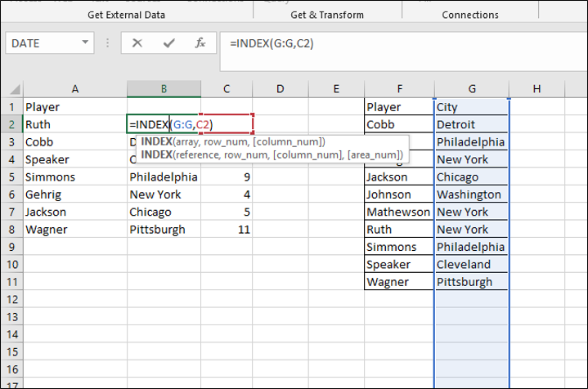Click cell C6 with value 4
588x389 pixels.
(x=227, y=194)
